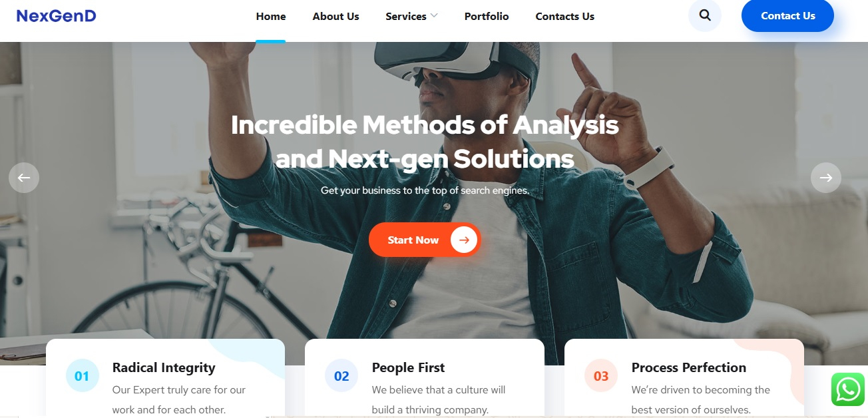Click the arrow circle inside Start Now

pos(464,240)
